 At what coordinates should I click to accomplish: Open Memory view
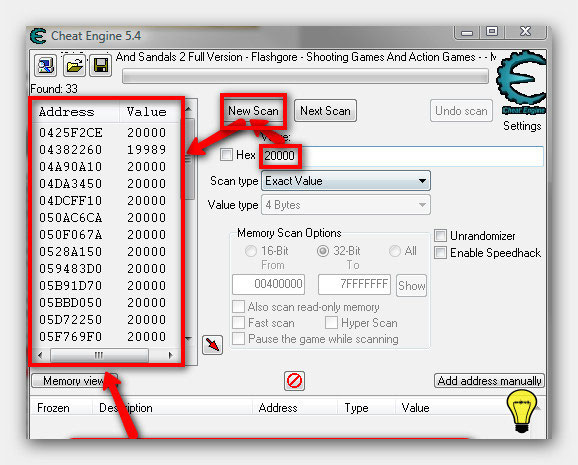click(x=74, y=381)
